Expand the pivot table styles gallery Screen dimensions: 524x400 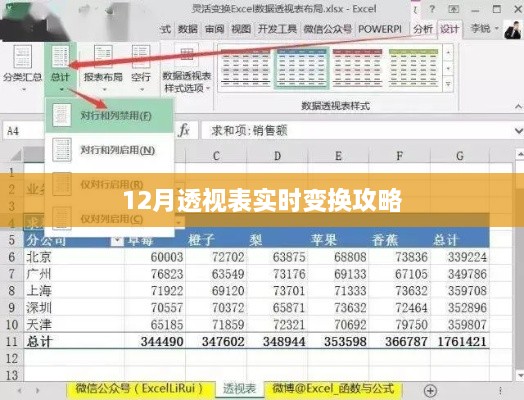pyautogui.click(x=448, y=84)
